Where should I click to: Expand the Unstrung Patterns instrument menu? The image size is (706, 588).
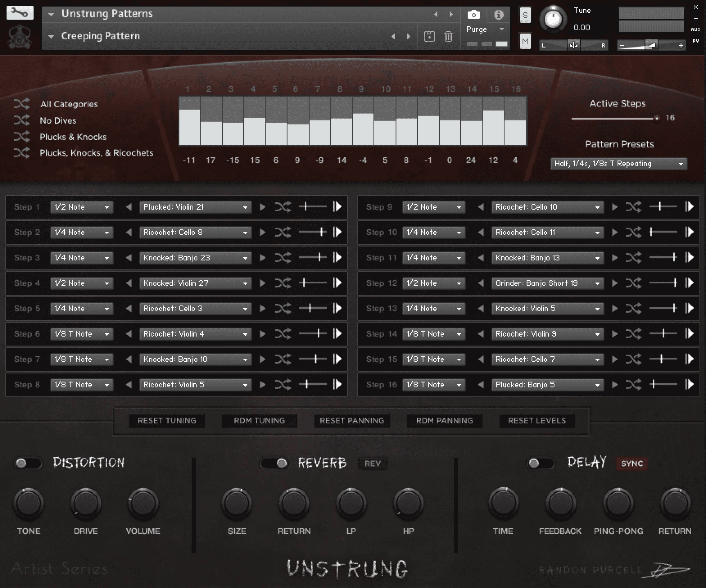51,14
